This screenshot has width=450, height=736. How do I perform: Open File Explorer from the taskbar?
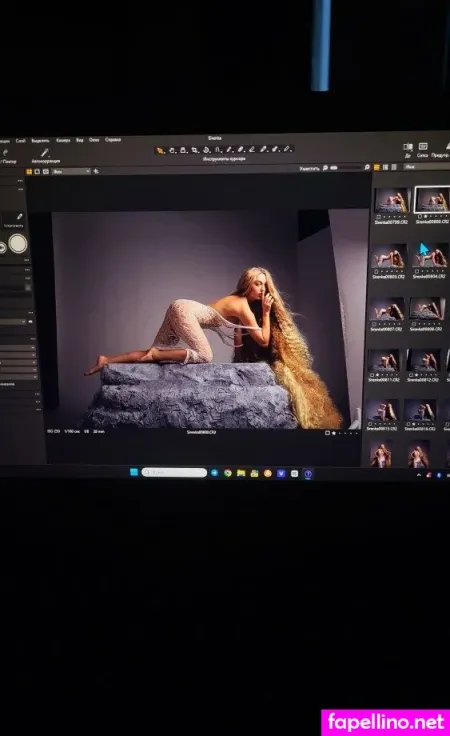point(241,473)
